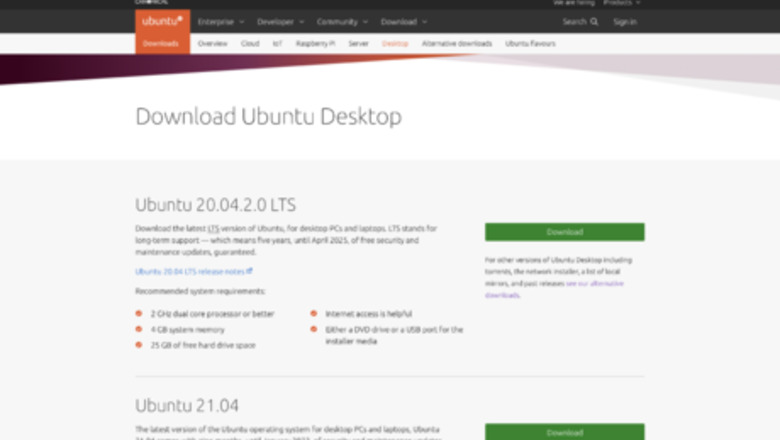The height and width of the screenshot is (440, 780).
Task: Click the Downloads section label
Action: tap(161, 44)
